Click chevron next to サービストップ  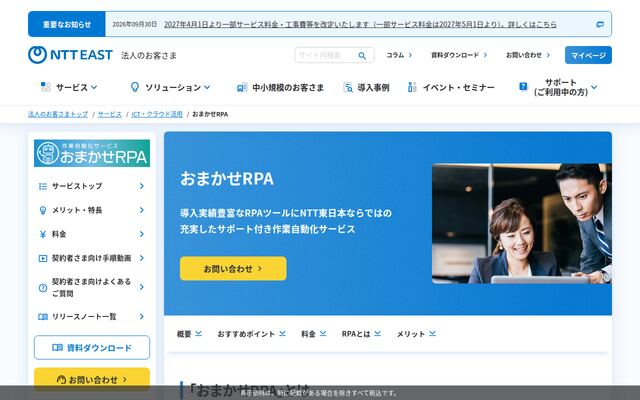coord(142,186)
